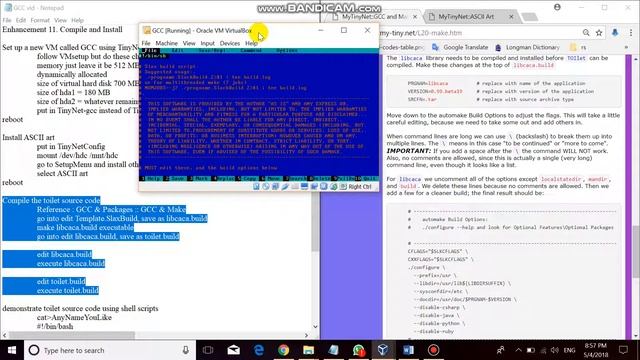Open Notepad View menu
Screen dimensions: 640x360
click(60, 20)
